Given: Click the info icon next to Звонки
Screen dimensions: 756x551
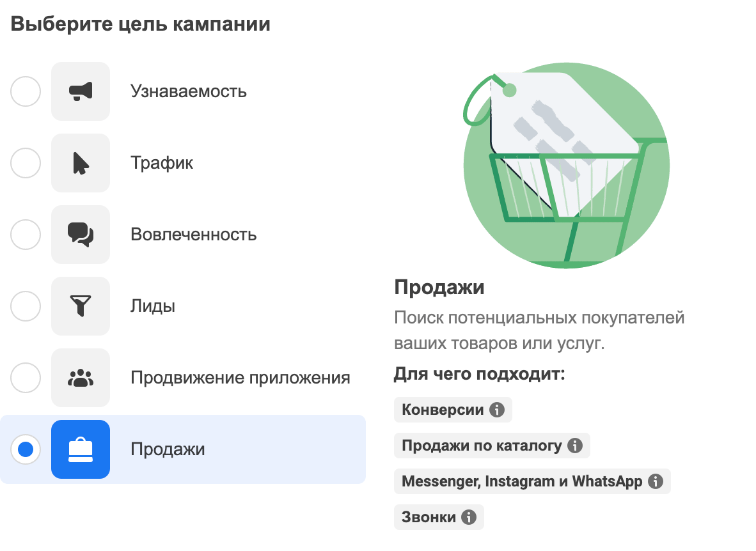Looking at the screenshot, I should 469,517.
